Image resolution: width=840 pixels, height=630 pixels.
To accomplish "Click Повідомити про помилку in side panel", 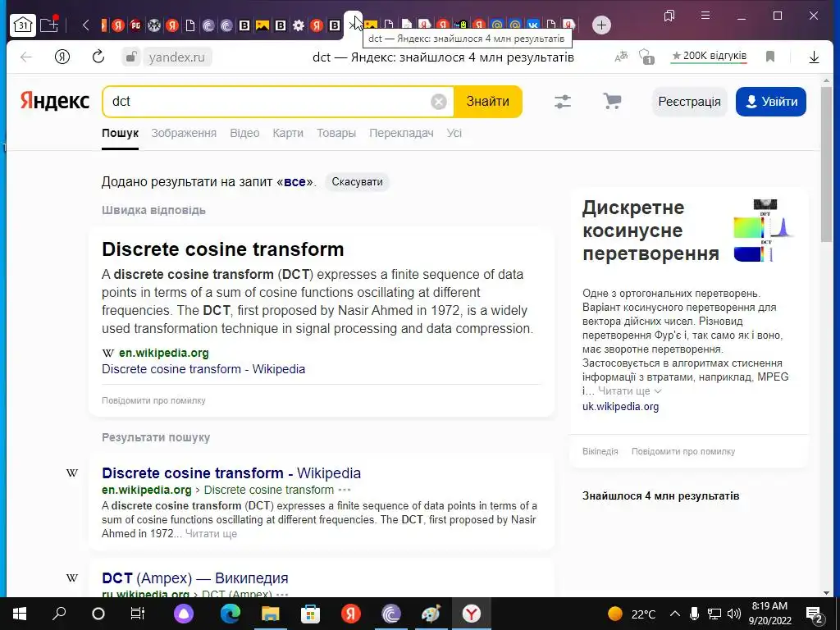I will point(683,452).
